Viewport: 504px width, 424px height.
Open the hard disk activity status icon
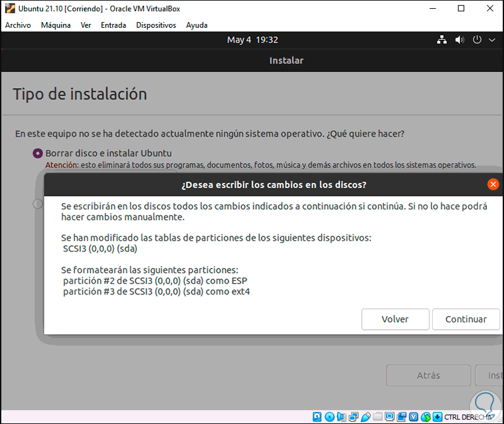pyautogui.click(x=317, y=417)
